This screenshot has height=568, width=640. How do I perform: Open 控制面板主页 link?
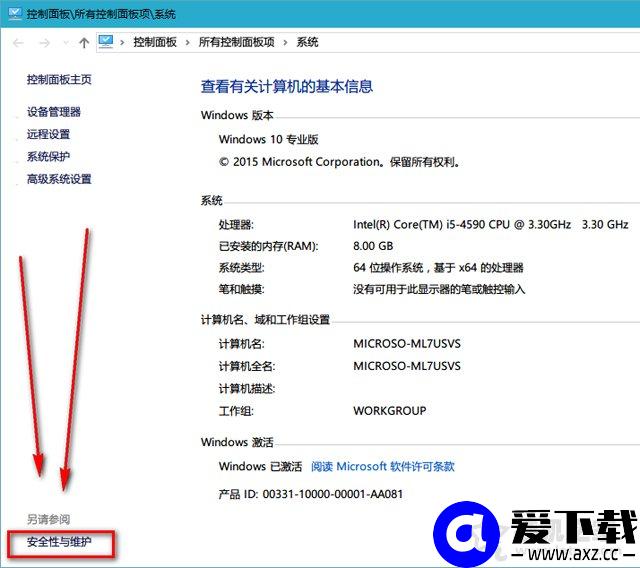tap(59, 80)
